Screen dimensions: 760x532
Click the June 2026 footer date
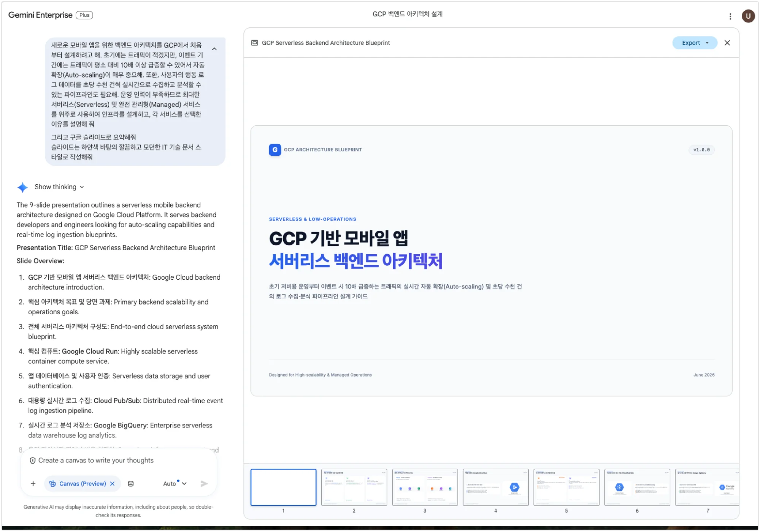point(704,375)
